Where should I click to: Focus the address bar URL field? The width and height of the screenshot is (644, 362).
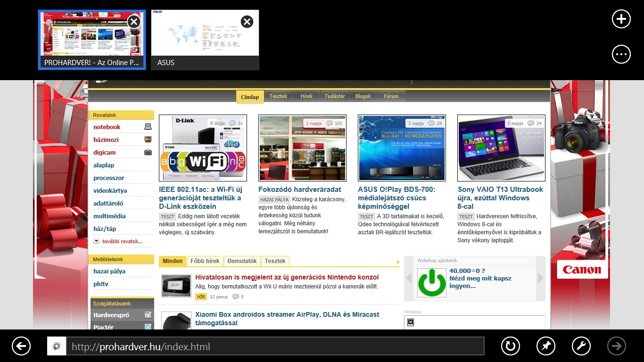tap(275, 346)
